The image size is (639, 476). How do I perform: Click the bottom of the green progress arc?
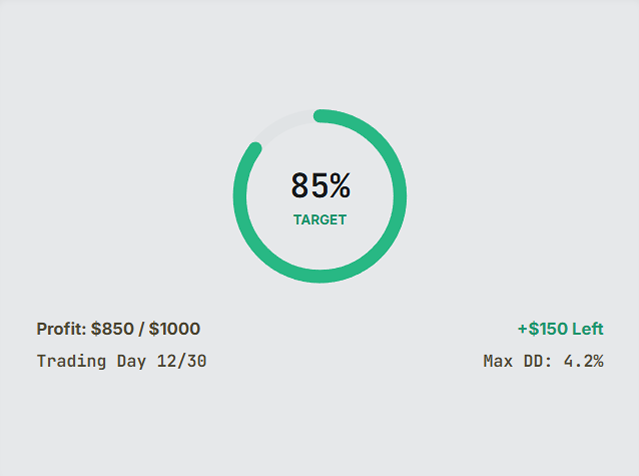pos(320,276)
